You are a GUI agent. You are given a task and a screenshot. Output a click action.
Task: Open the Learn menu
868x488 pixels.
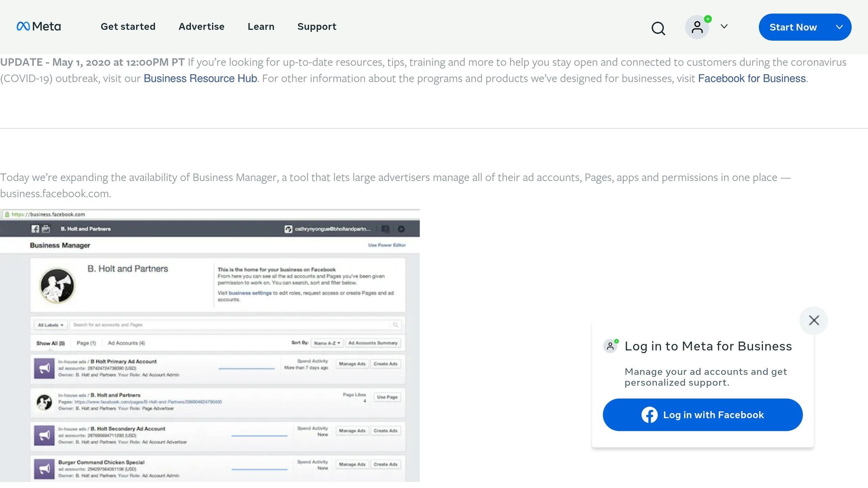coord(261,27)
